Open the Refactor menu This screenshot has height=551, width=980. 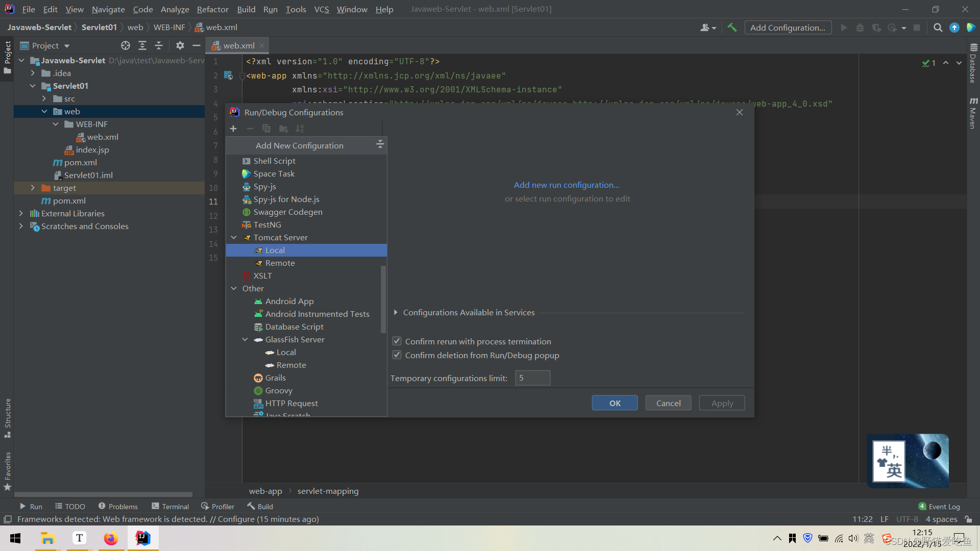tap(212, 9)
